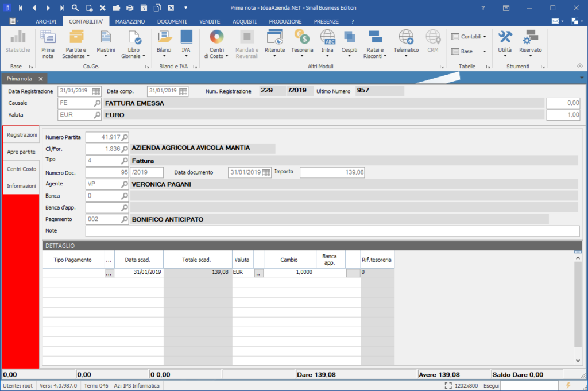Open calendar picker for Data Registrazione
588x391 pixels.
click(x=96, y=91)
